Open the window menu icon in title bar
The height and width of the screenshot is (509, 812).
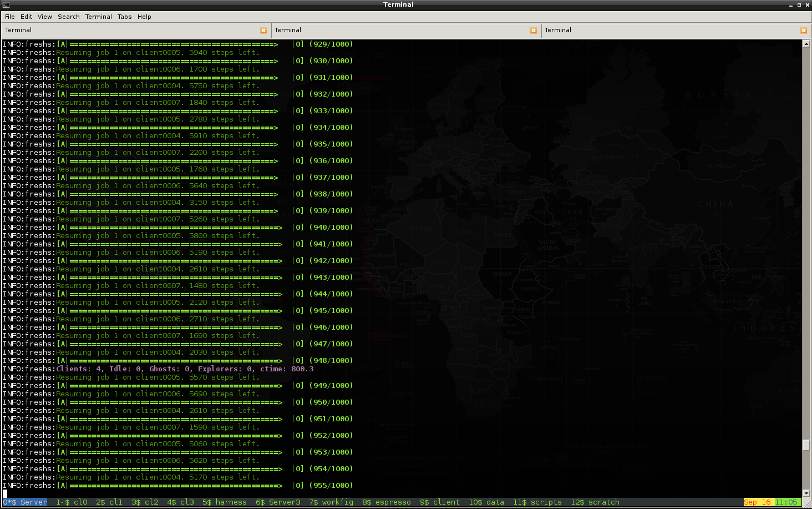[6, 4]
